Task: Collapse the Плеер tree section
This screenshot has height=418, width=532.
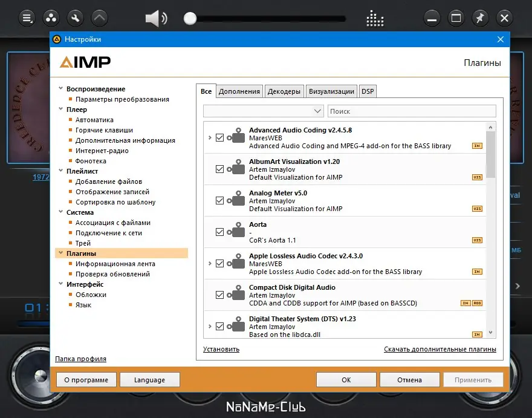Action: coord(60,109)
